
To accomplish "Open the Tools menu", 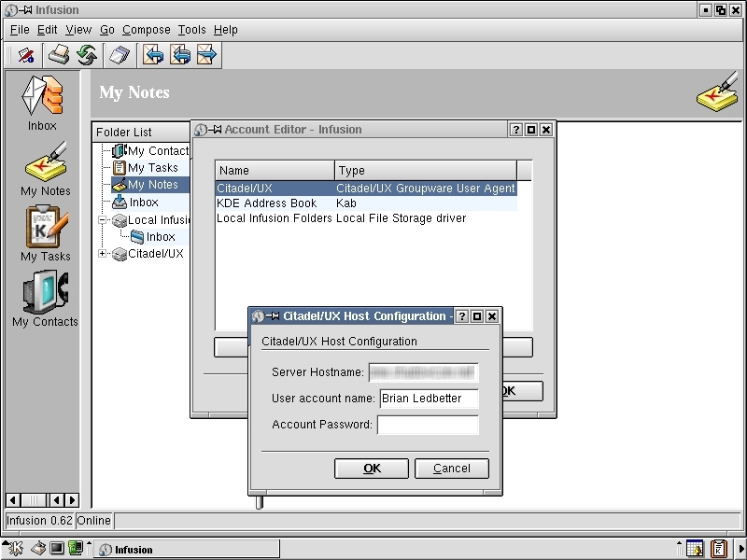I will tap(192, 30).
